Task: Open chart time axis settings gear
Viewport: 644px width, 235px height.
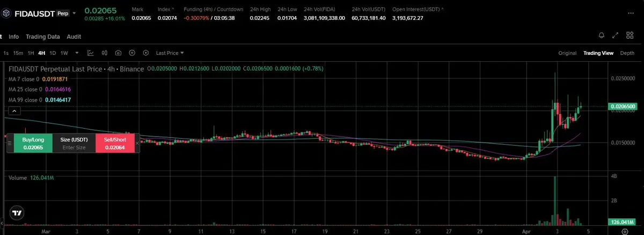Action: [x=625, y=231]
